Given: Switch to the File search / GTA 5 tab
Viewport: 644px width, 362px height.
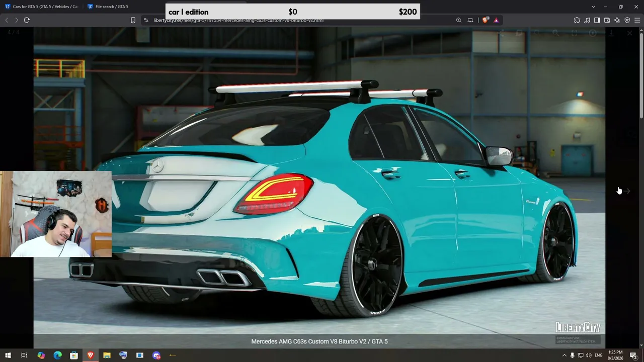Looking at the screenshot, I should [x=124, y=7].
